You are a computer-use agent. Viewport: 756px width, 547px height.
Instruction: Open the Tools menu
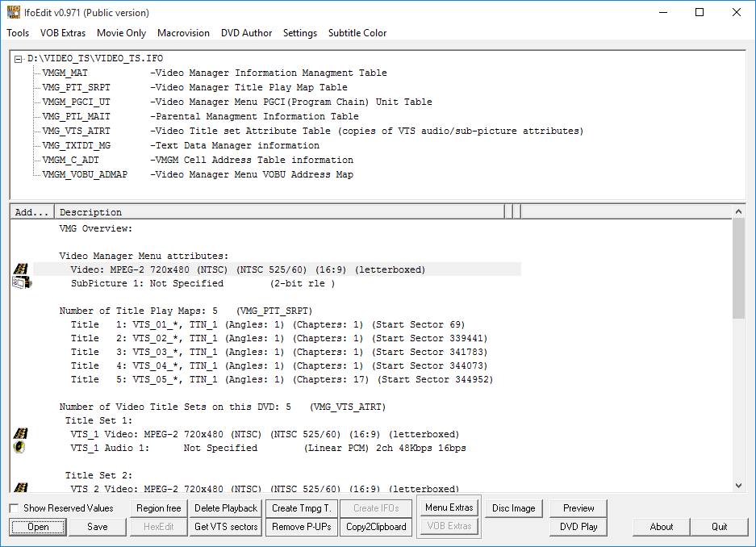coord(18,33)
